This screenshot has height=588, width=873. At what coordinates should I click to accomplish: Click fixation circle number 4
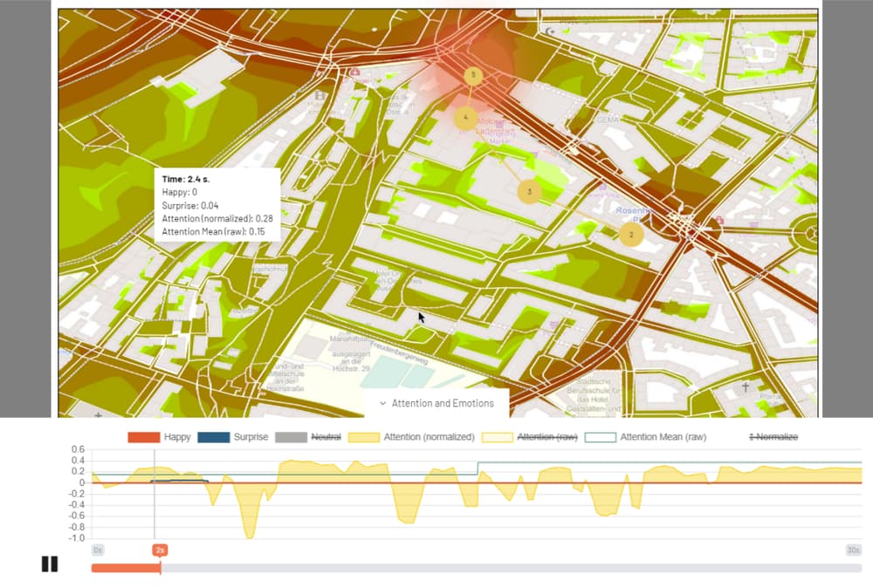[465, 118]
